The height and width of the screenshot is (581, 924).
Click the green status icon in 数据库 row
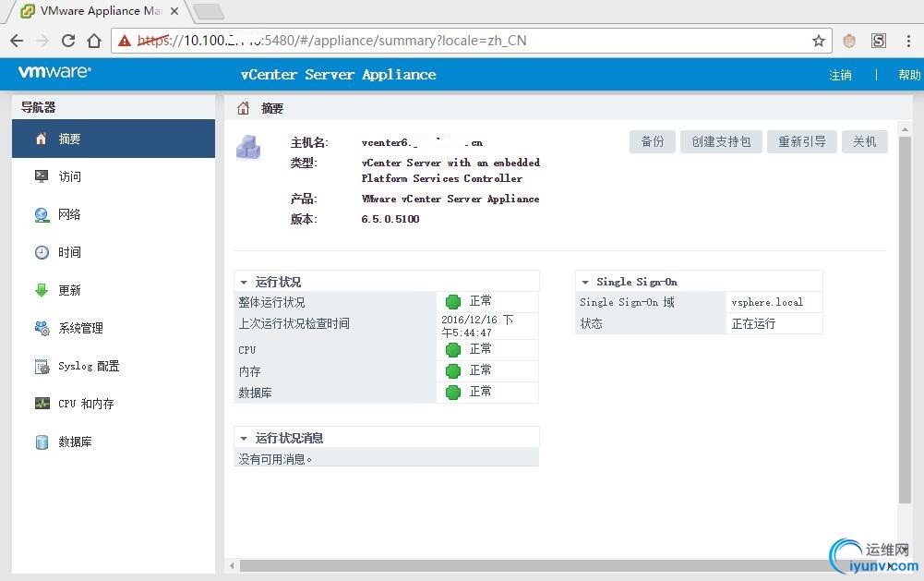tap(453, 393)
